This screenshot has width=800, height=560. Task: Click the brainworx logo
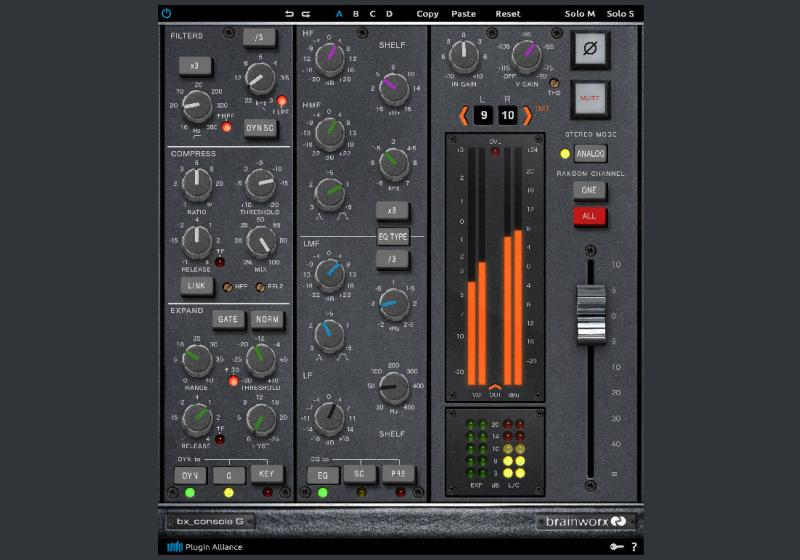586,521
